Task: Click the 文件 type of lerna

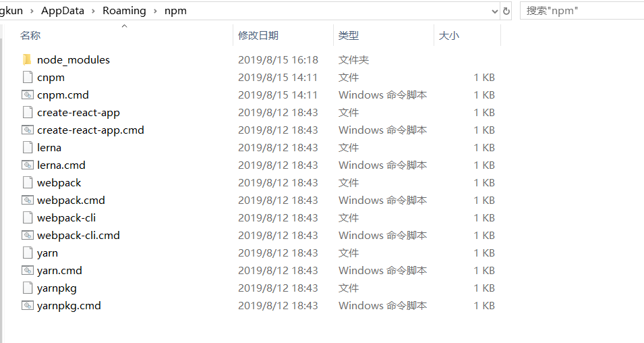Action: tap(348, 148)
